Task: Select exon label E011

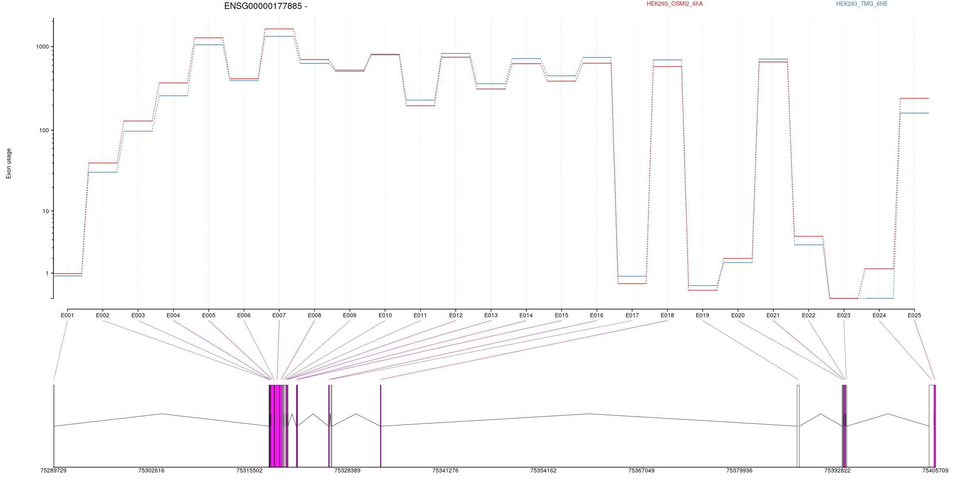Action: pyautogui.click(x=420, y=315)
